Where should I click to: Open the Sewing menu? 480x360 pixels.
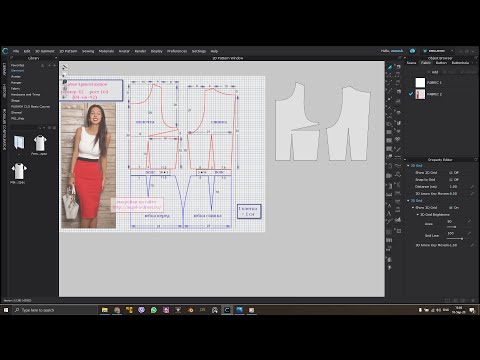pyautogui.click(x=88, y=51)
